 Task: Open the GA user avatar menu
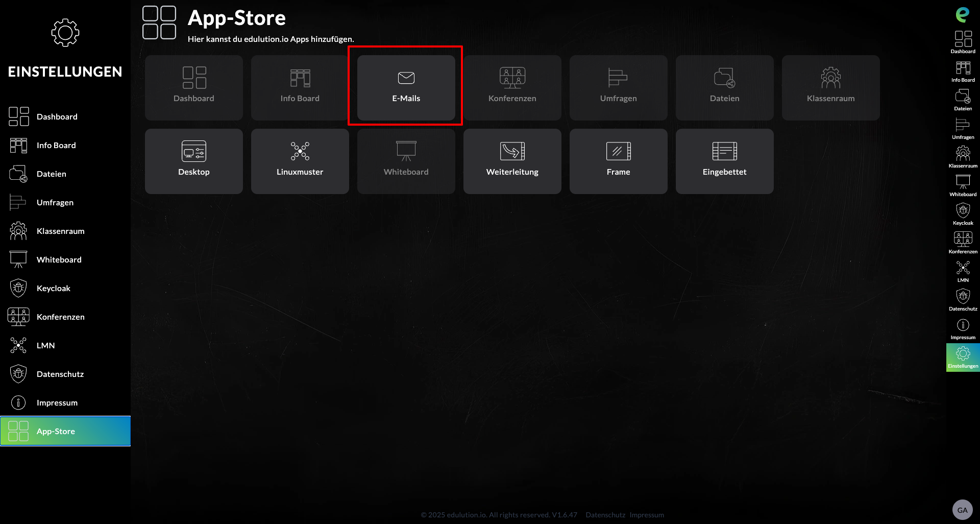(962, 510)
